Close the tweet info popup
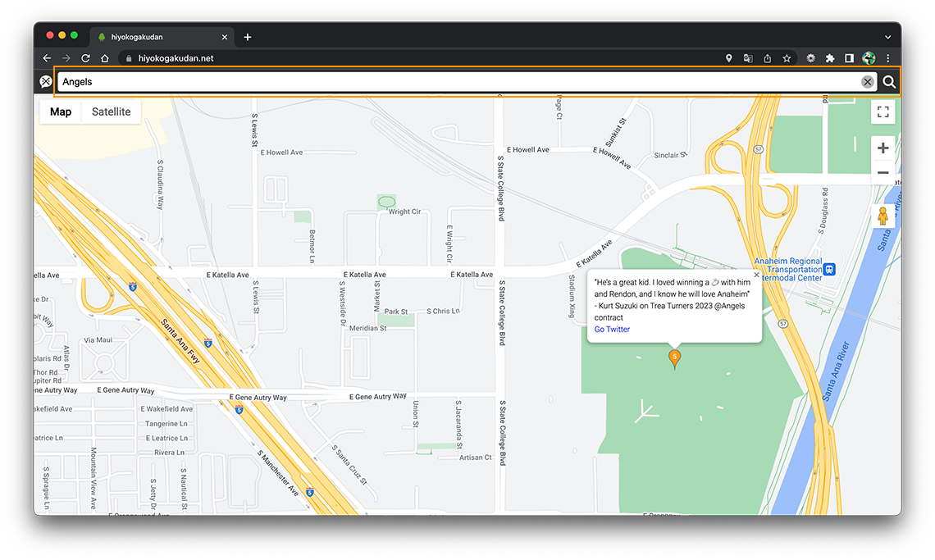Screen dimensions: 935x560 click(757, 275)
